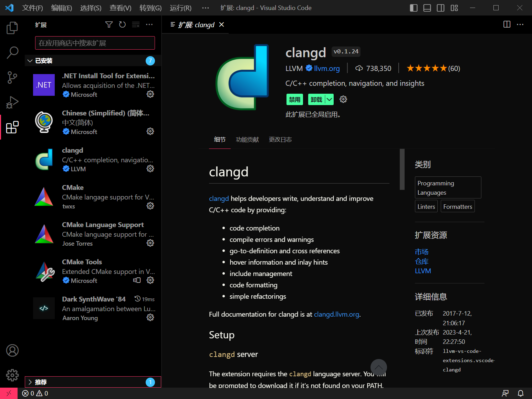This screenshot has width=532, height=399.
Task: Open the clangd.llvm.org documentation link
Action: (x=336, y=314)
